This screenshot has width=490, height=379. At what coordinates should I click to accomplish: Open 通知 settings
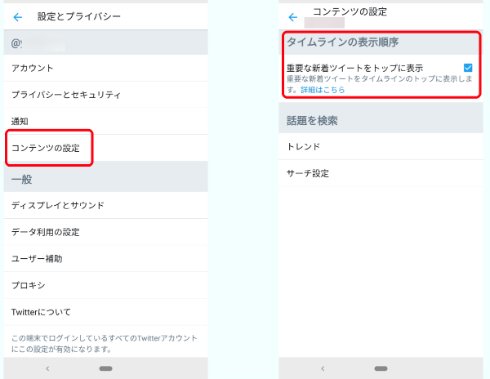point(106,121)
